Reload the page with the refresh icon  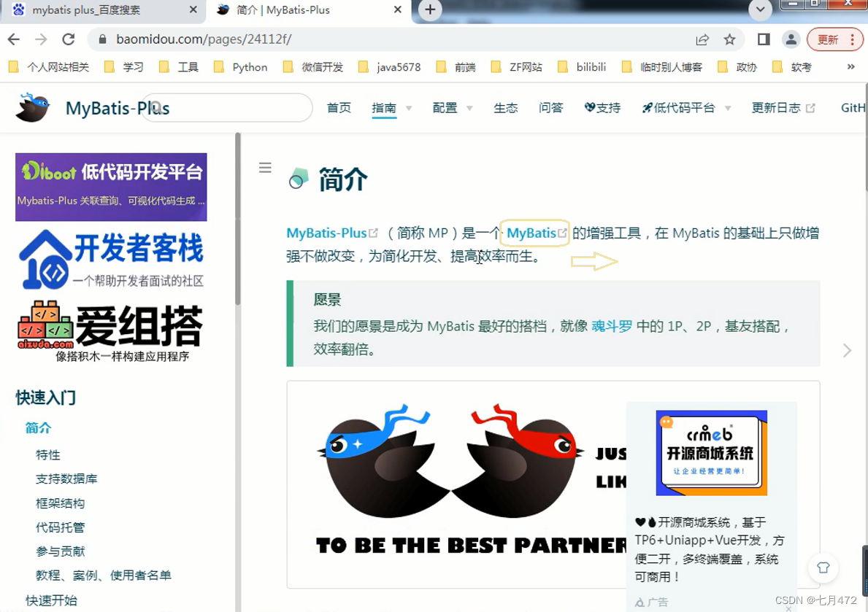point(69,39)
